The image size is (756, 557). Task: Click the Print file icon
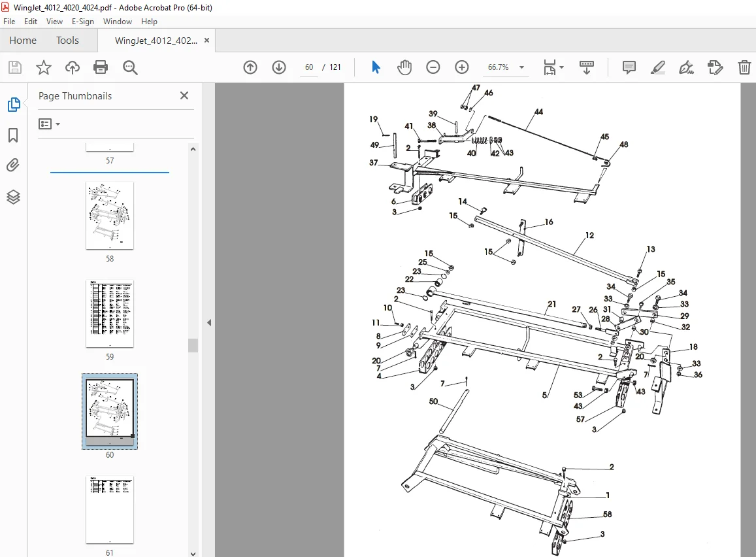point(100,67)
